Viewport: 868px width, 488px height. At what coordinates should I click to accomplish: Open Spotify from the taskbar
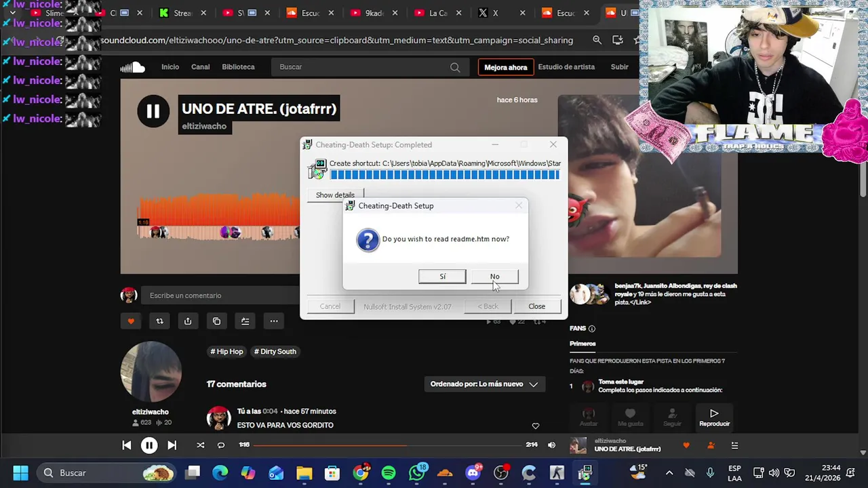(x=389, y=472)
